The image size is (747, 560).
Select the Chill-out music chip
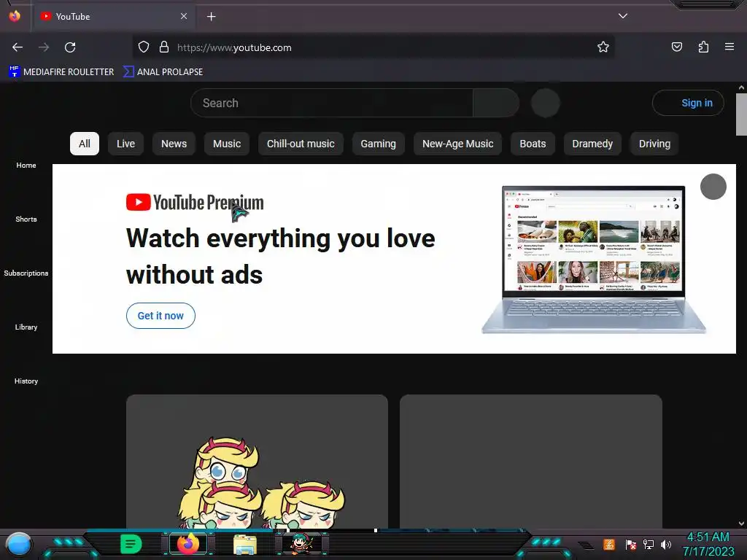[301, 144]
